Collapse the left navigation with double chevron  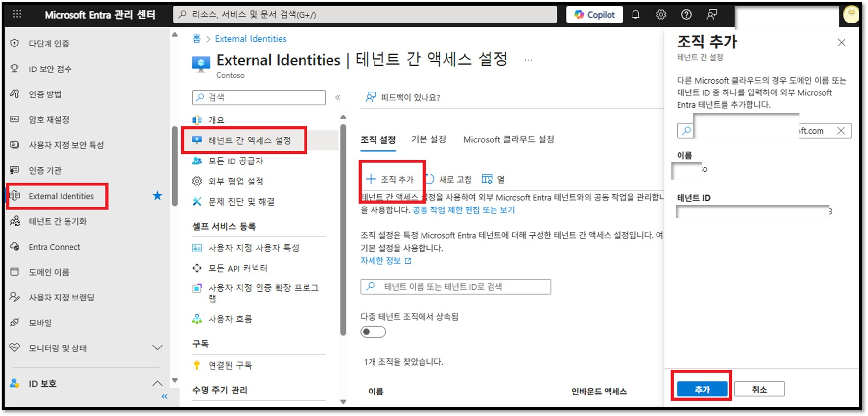pyautogui.click(x=164, y=396)
